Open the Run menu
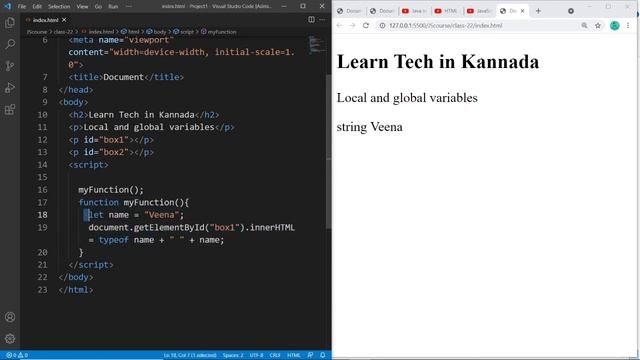640x360 pixels. point(113,7)
